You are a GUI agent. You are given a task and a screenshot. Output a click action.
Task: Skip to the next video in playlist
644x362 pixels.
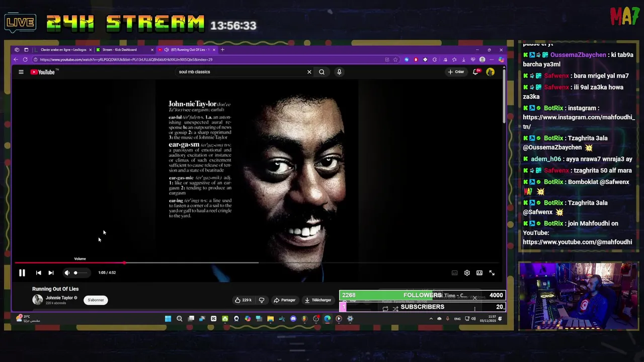click(51, 273)
